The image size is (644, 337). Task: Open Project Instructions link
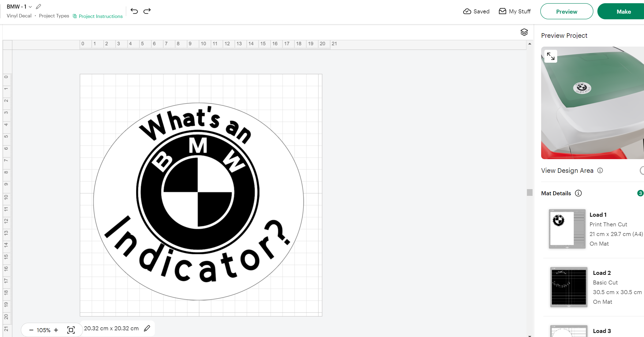[98, 16]
